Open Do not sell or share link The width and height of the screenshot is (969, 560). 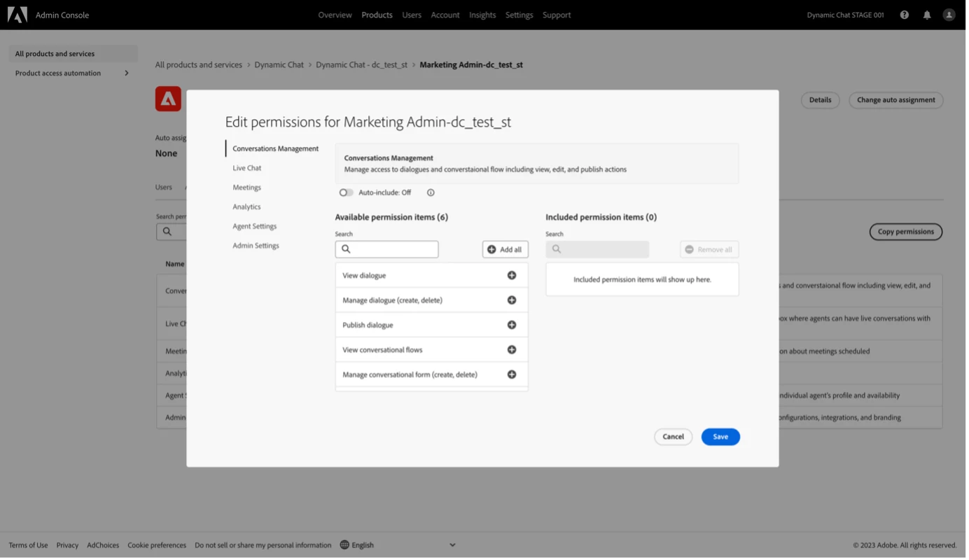tap(264, 547)
